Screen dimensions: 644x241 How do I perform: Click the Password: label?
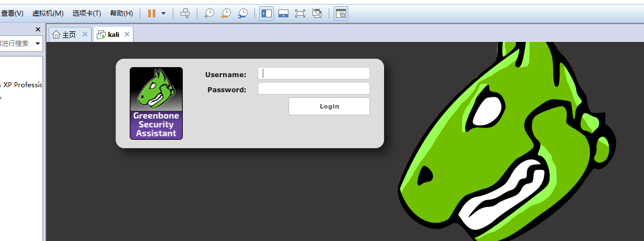pos(227,89)
